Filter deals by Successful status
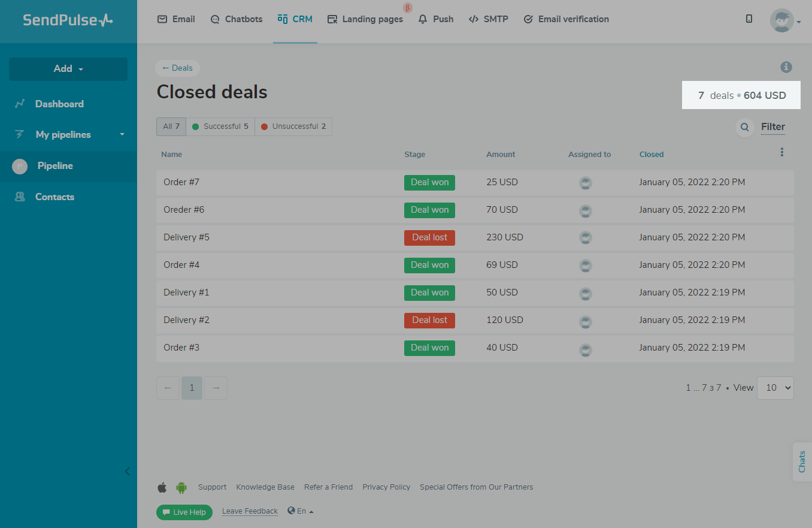 pos(220,126)
